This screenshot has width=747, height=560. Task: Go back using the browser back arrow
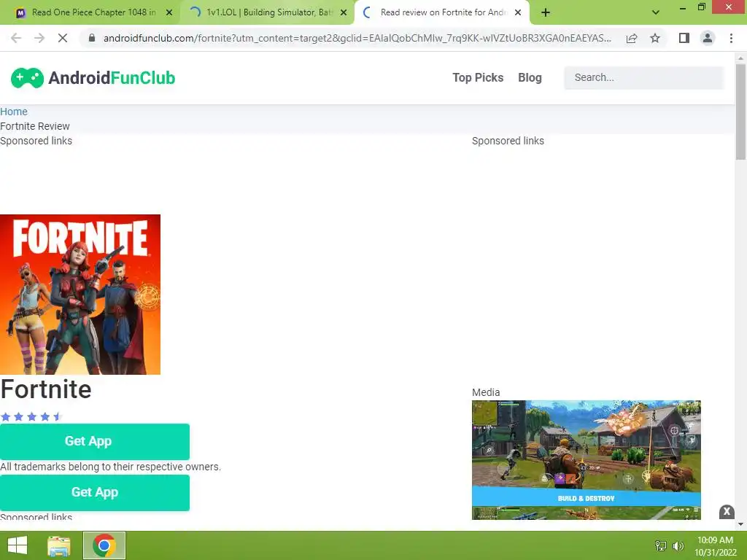pyautogui.click(x=16, y=38)
